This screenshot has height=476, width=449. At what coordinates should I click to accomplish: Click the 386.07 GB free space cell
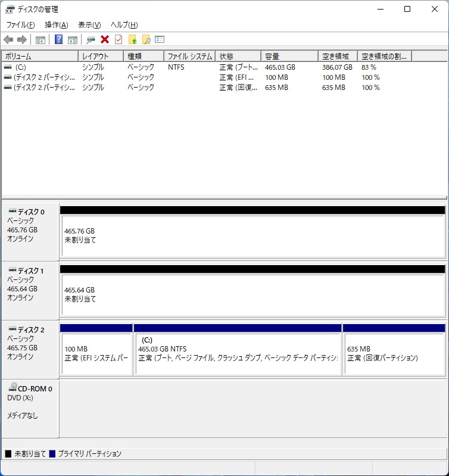[337, 67]
